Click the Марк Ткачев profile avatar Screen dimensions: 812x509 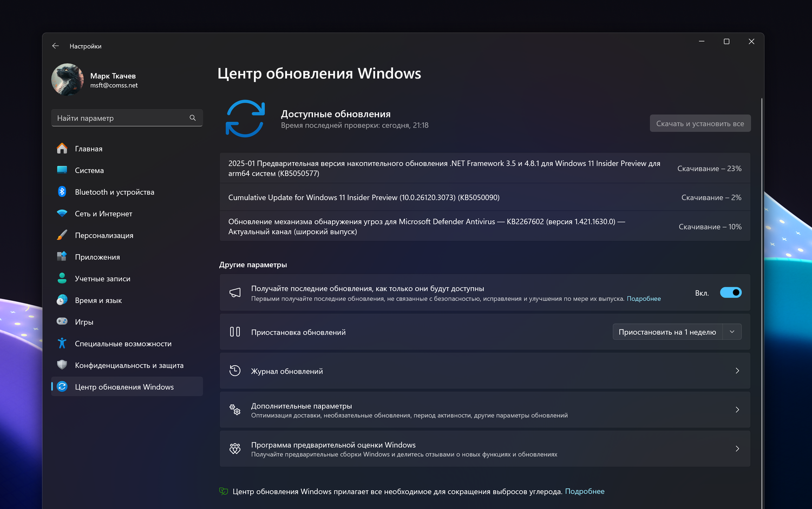[x=68, y=80]
